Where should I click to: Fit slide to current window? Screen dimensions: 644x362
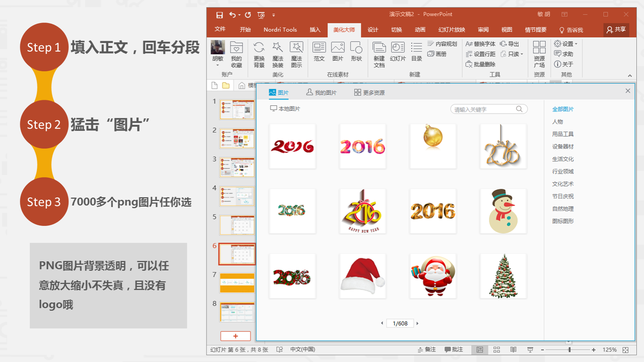[626, 350]
